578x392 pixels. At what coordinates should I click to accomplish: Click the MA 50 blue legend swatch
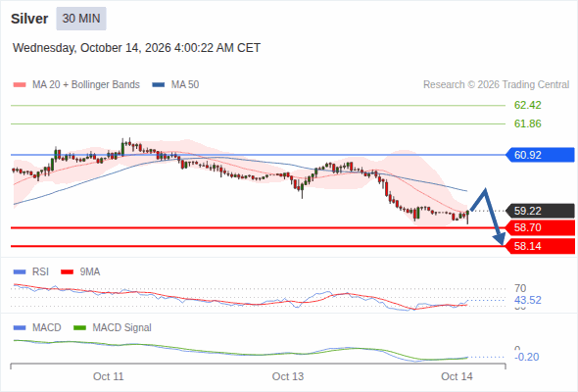pos(159,85)
